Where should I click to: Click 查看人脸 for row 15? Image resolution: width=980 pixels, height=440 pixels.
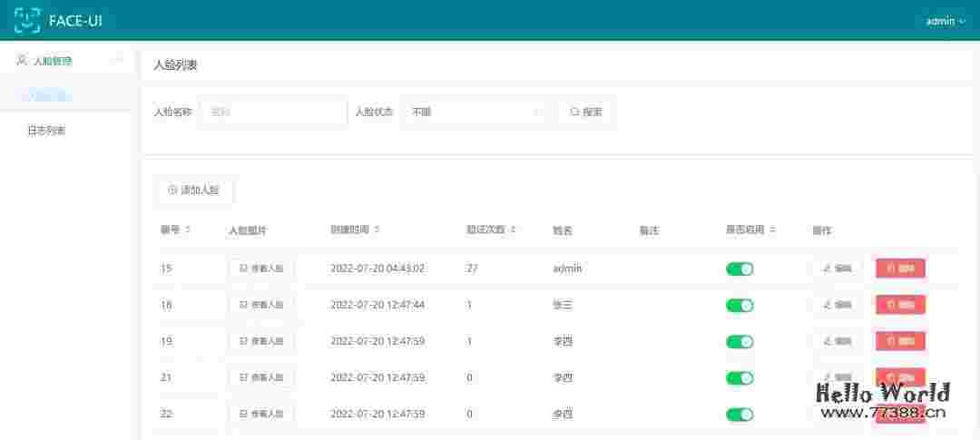[x=261, y=269]
